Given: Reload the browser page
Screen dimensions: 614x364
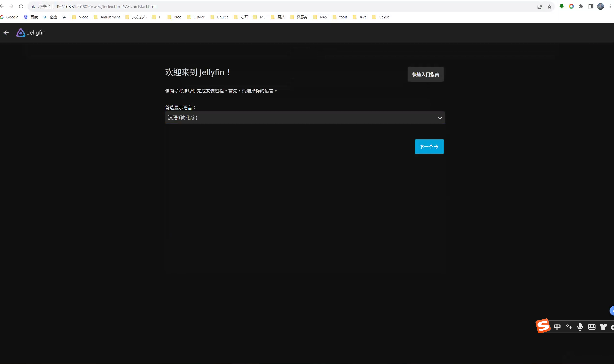Looking at the screenshot, I should (21, 7).
